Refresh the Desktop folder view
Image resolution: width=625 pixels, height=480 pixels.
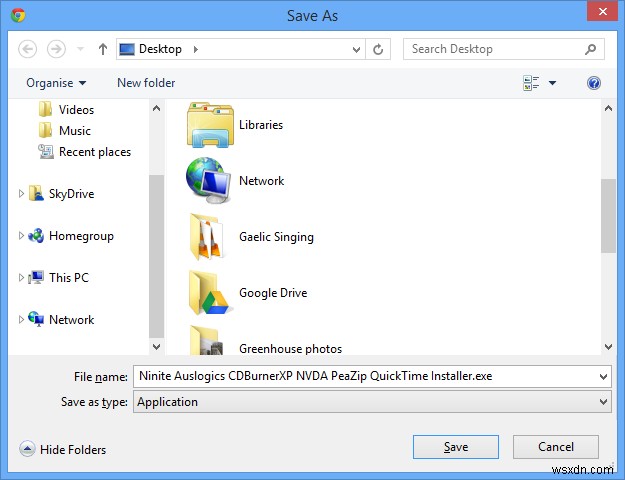[378, 49]
